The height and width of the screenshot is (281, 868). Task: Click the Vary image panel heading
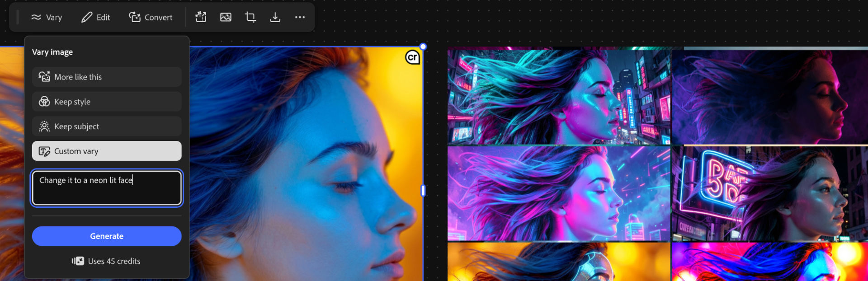click(52, 52)
